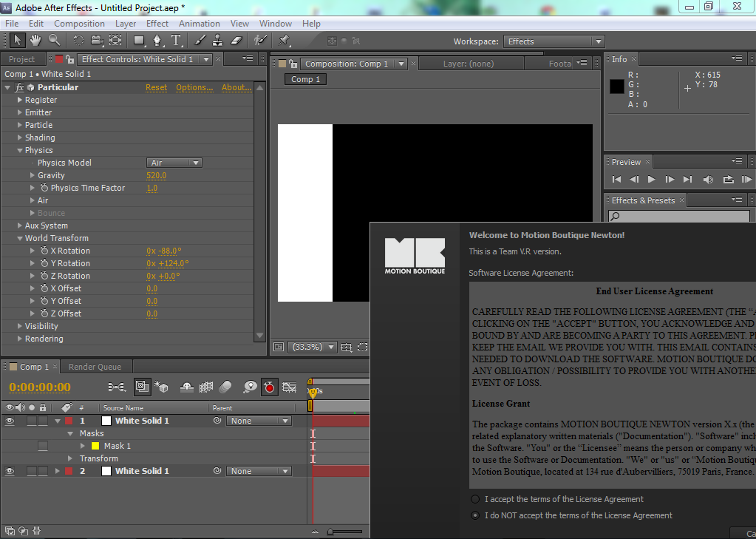
Task: Open the Graph Editor icon
Action: pos(289,387)
